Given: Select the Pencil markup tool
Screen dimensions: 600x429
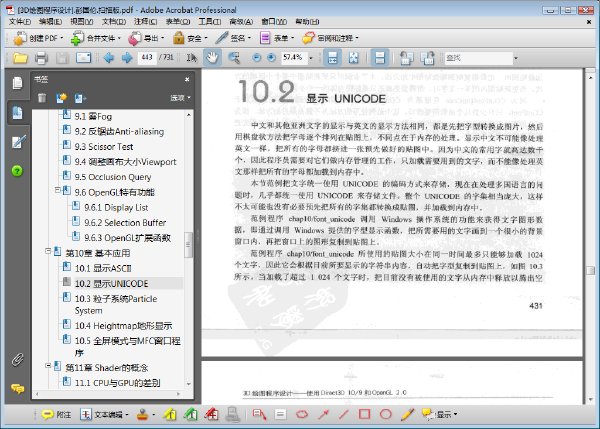Looking at the screenshot, I should tap(408, 414).
